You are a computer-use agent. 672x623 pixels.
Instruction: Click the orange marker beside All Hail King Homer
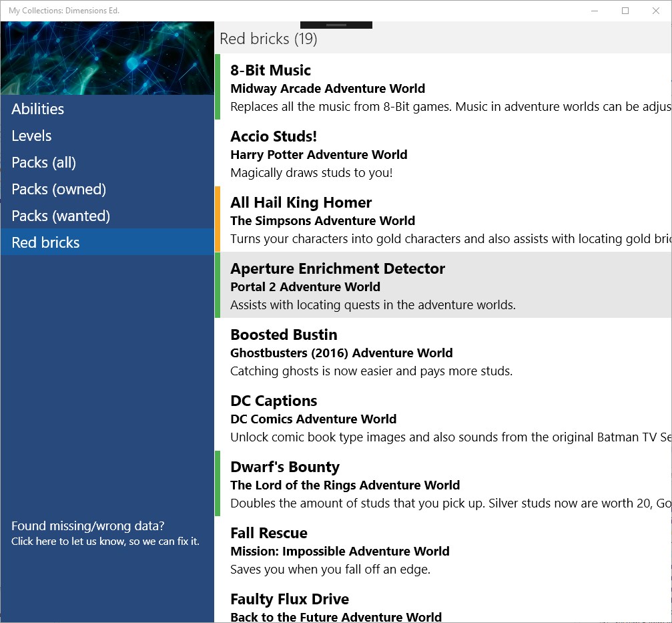click(x=218, y=218)
